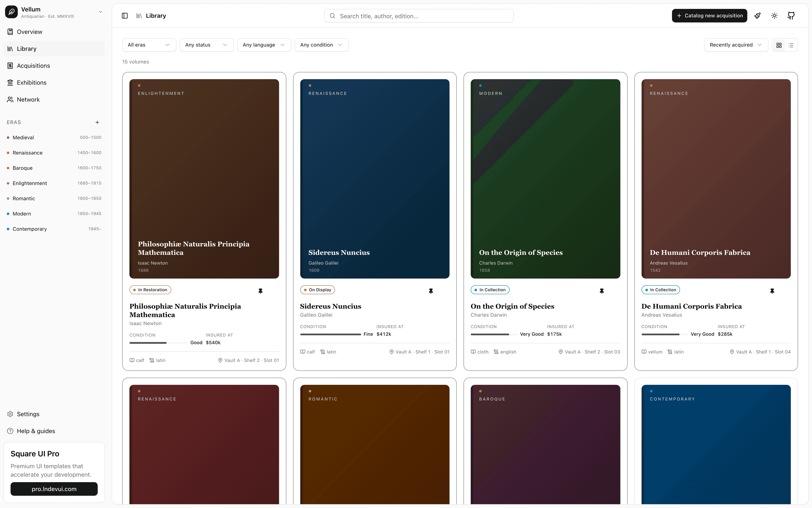Expand the Vellum workspace switcher chevron
This screenshot has width=812, height=508.
pyautogui.click(x=100, y=12)
